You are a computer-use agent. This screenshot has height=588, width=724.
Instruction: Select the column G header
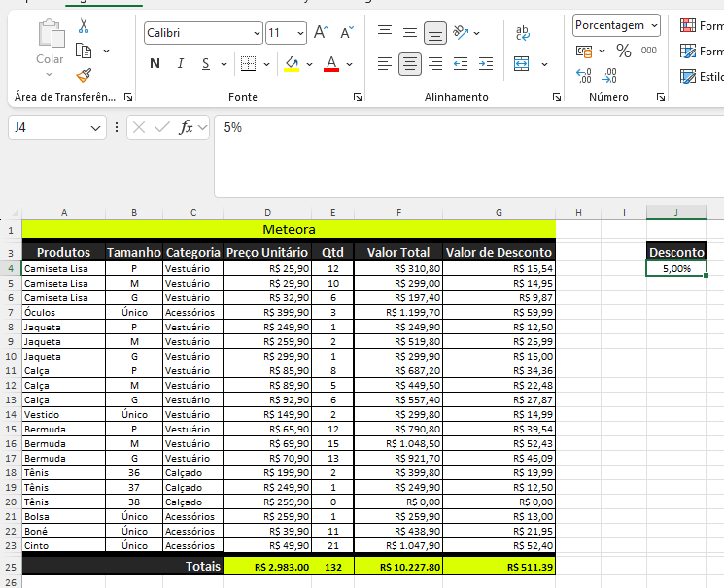click(499, 213)
